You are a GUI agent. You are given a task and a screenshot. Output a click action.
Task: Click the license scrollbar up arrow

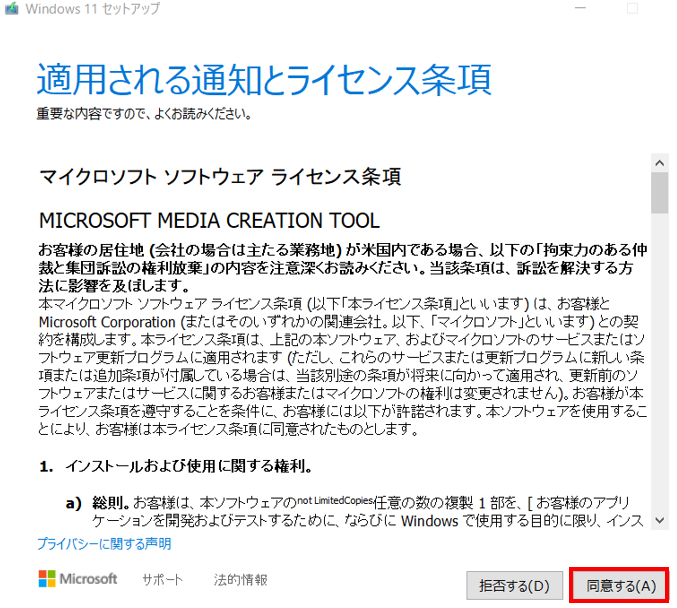tap(659, 163)
